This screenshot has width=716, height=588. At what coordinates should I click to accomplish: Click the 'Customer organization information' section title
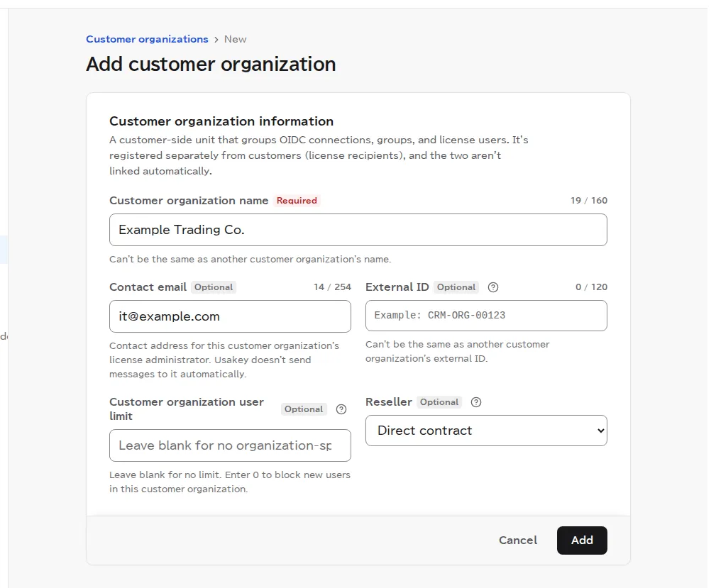(221, 121)
